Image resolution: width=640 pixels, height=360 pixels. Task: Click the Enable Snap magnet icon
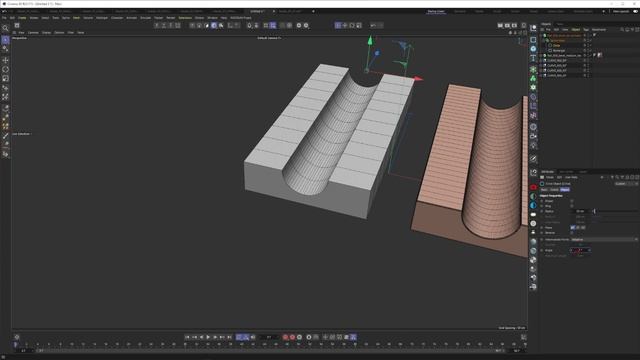click(x=249, y=25)
